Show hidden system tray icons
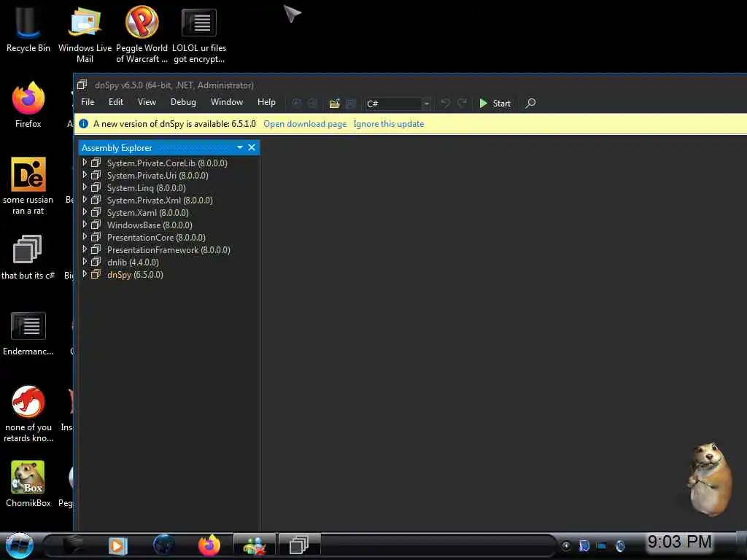Screen dimensions: 747x560 point(566,545)
